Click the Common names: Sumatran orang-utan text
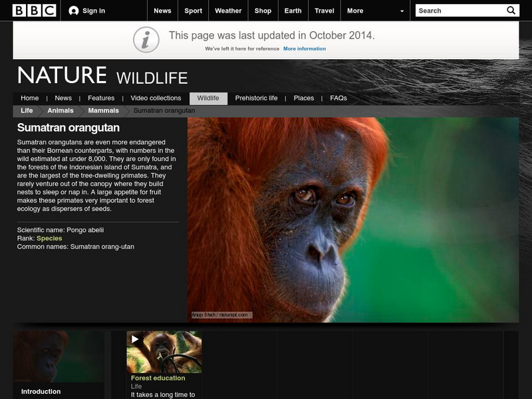 tap(76, 247)
